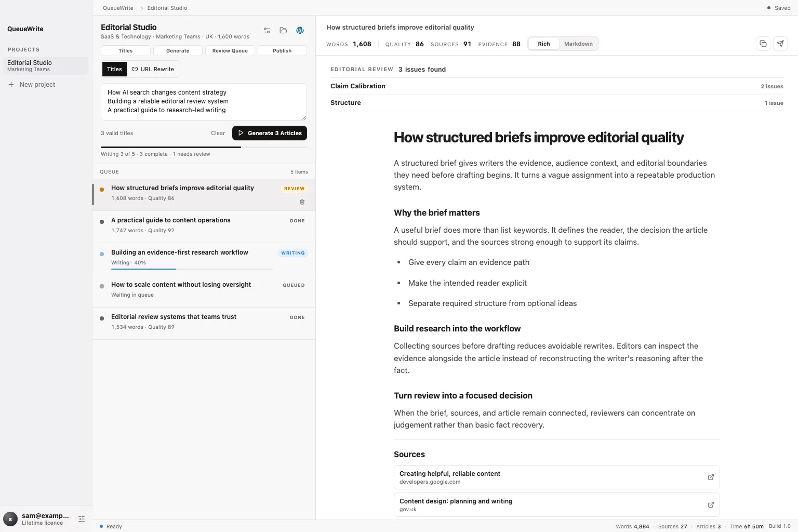Open the WordPress connection icon
Viewport: 798px width, 532px height.
[x=300, y=31]
